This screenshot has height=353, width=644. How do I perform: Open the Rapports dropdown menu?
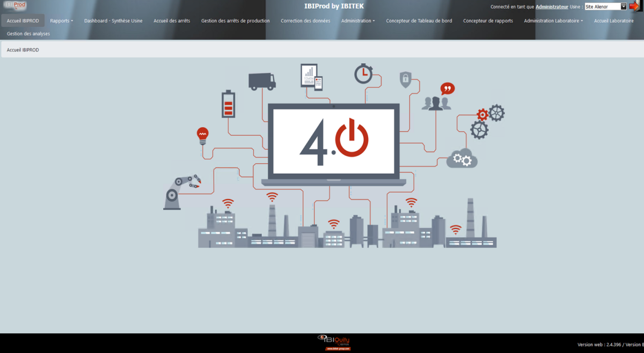(x=61, y=20)
